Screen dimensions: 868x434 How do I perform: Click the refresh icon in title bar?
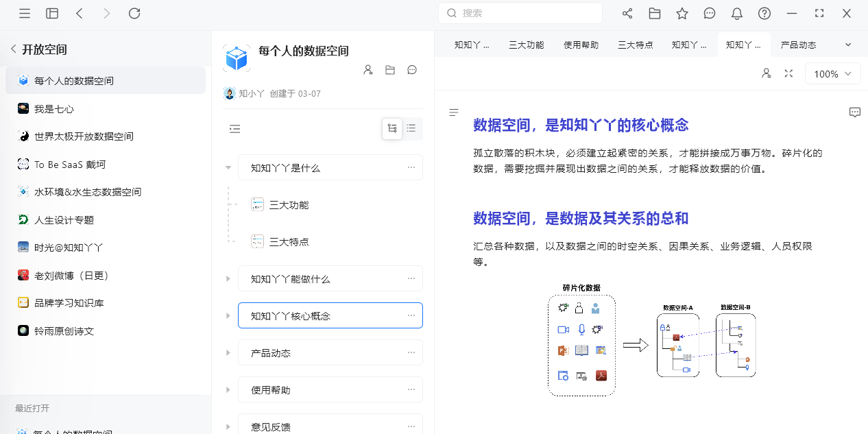(134, 14)
